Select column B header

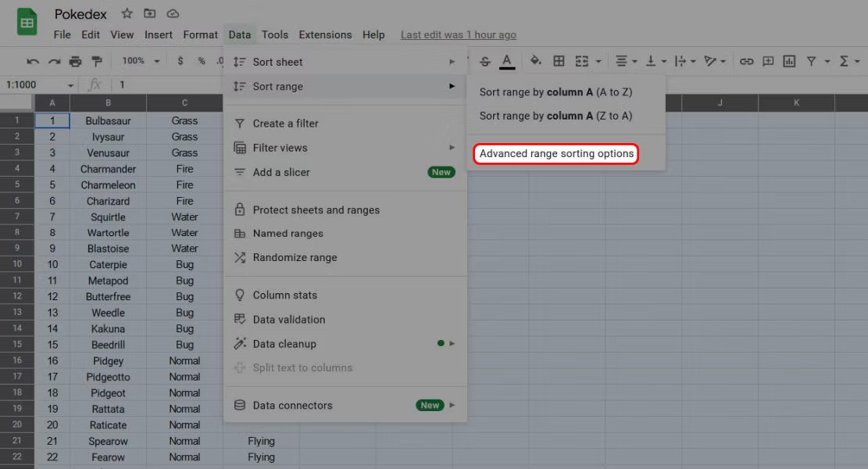(108, 102)
